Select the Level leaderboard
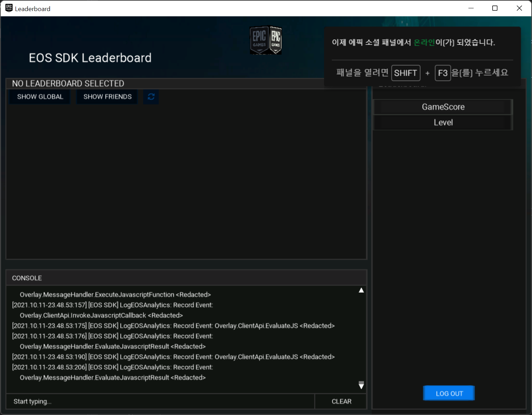This screenshot has height=415, width=532. click(x=443, y=122)
